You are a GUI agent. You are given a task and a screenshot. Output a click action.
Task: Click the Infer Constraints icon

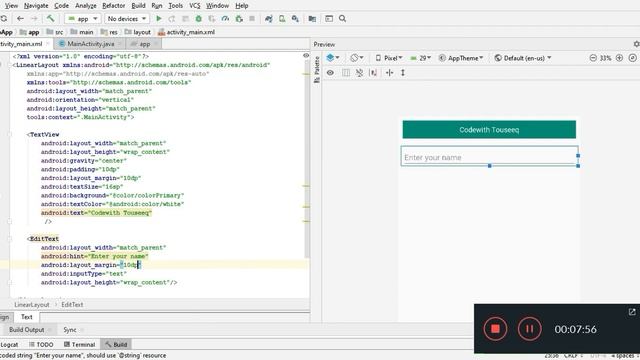pos(373,73)
